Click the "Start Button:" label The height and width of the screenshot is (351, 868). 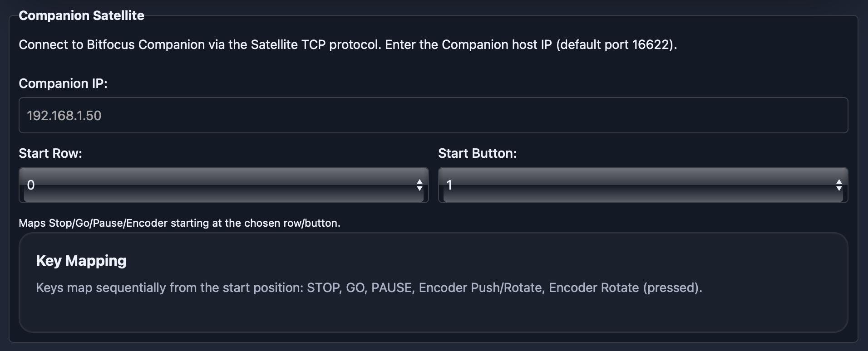coord(477,153)
